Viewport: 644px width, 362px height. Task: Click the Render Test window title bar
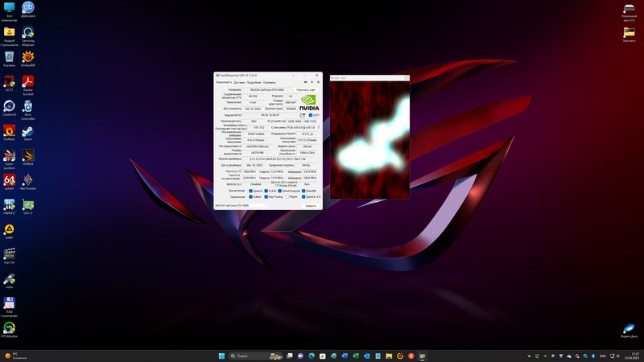coord(369,77)
